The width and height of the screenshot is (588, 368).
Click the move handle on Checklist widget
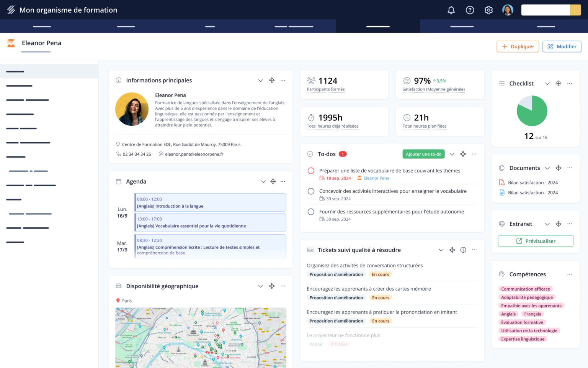(558, 84)
